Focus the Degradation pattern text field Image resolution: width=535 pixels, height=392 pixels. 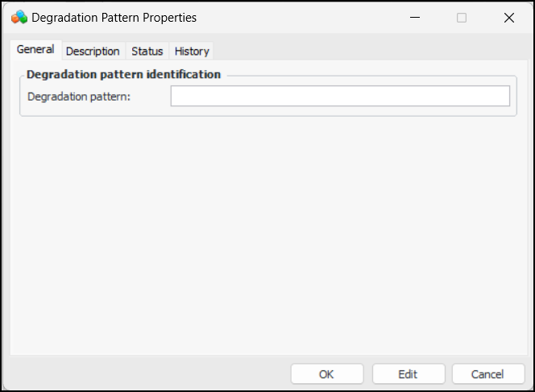click(x=339, y=97)
